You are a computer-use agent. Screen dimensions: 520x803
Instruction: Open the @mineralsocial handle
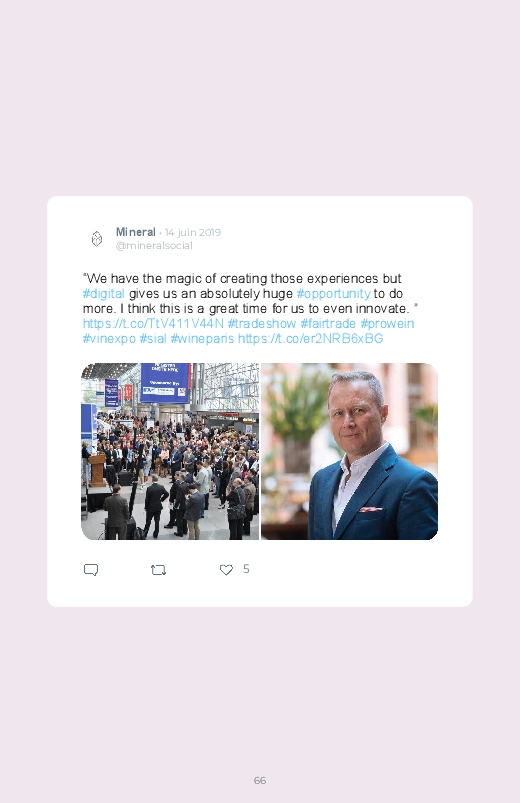(154, 246)
